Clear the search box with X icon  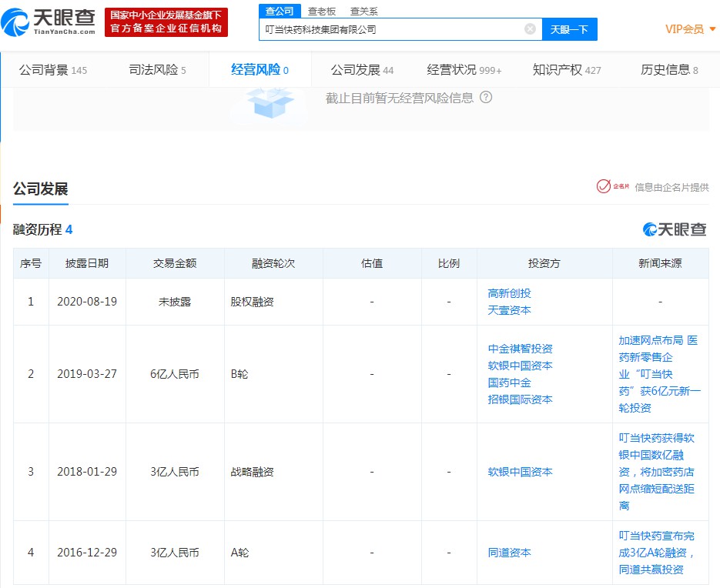(530, 29)
